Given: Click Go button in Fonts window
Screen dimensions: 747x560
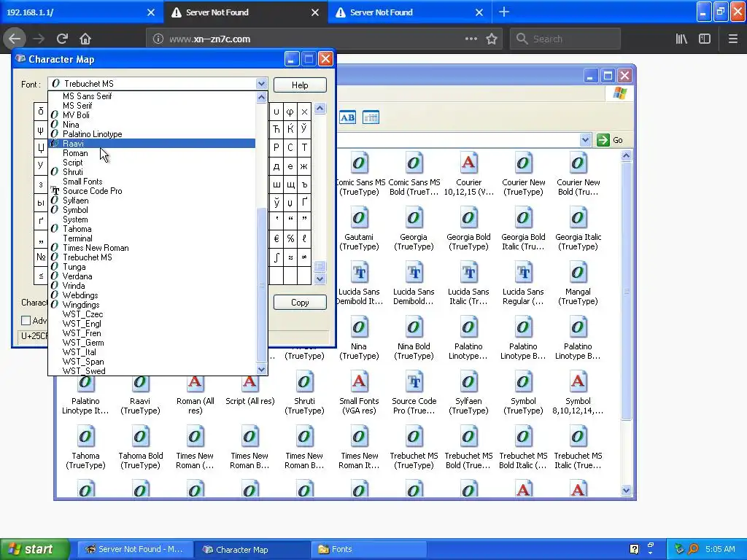Looking at the screenshot, I should (611, 140).
